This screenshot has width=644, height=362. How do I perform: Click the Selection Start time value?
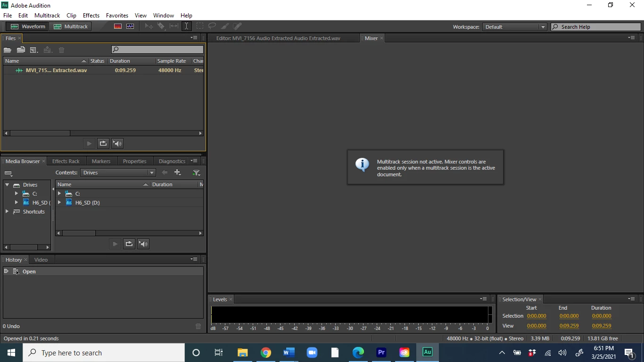tap(537, 316)
